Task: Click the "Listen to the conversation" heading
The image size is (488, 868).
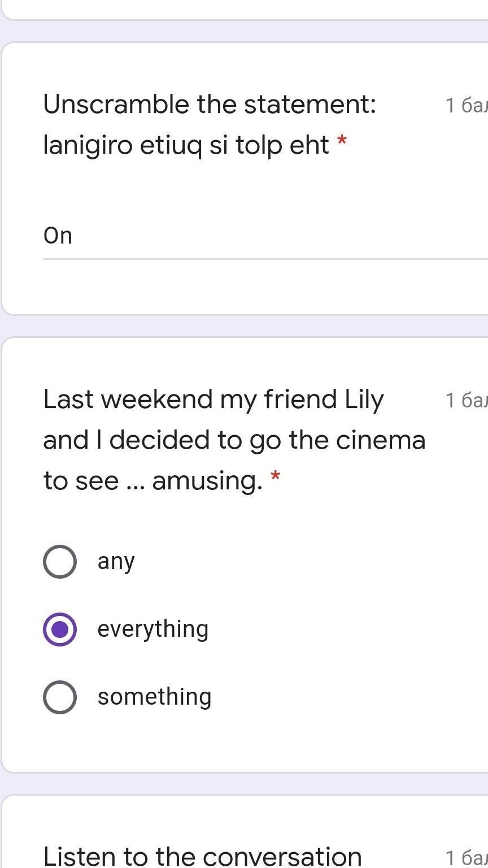Action: tap(202, 856)
